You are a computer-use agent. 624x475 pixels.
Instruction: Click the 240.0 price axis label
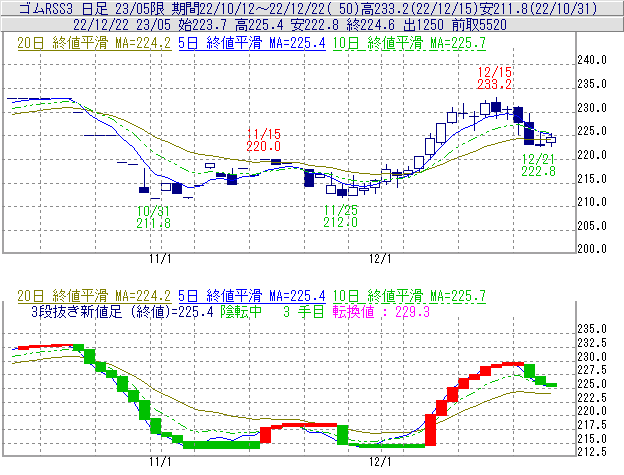click(592, 60)
